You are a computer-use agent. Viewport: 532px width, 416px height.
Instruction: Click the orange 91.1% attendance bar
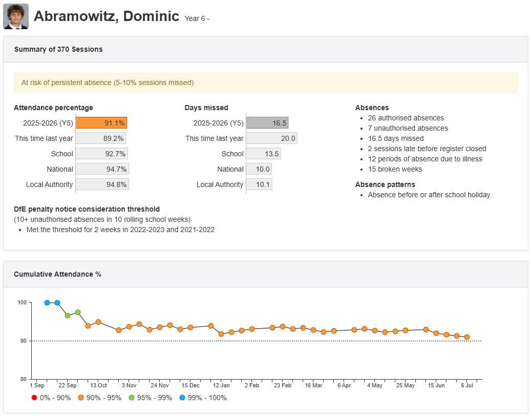101,123
